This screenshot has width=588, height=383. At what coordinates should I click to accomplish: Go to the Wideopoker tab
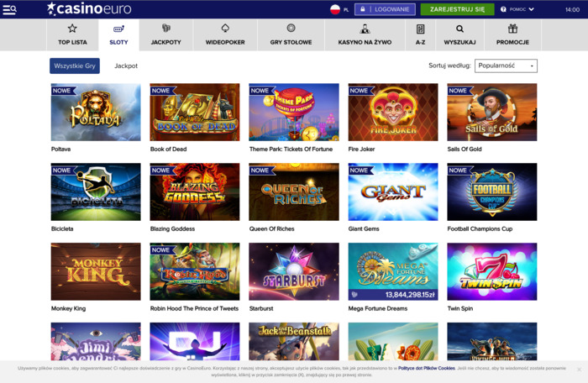[x=225, y=34]
